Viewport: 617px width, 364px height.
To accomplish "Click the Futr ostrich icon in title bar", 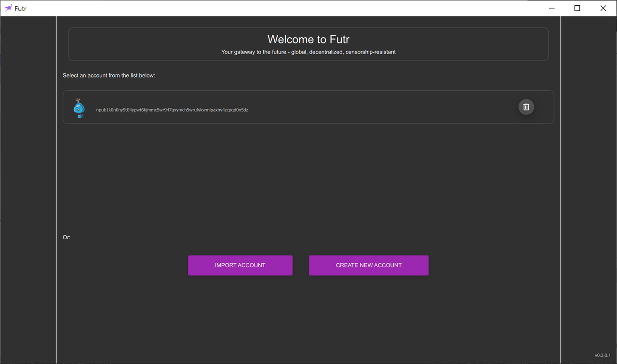I will click(x=8, y=8).
